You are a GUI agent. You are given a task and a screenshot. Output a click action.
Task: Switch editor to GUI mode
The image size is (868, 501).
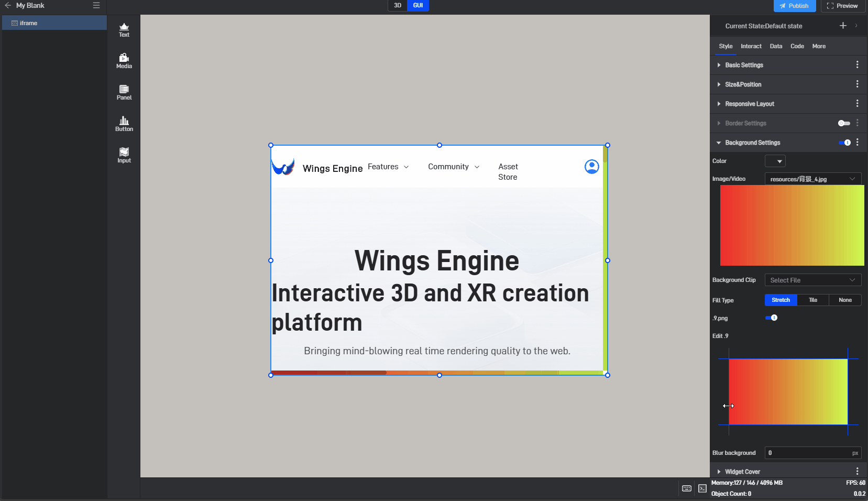click(418, 5)
